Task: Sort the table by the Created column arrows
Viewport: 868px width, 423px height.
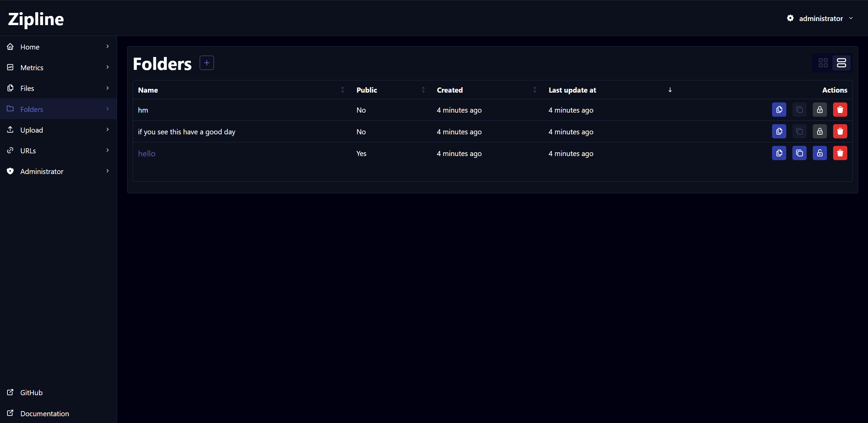Action: tap(535, 90)
